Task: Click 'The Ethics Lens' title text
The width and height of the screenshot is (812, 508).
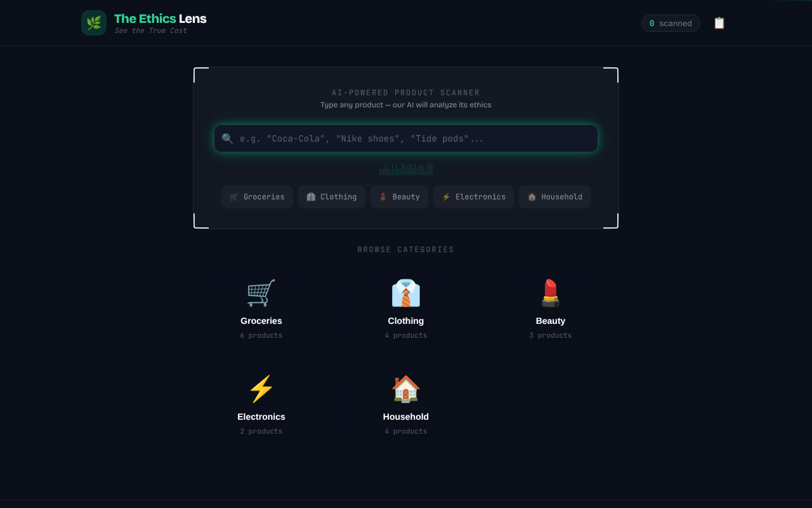Action: click(x=159, y=18)
